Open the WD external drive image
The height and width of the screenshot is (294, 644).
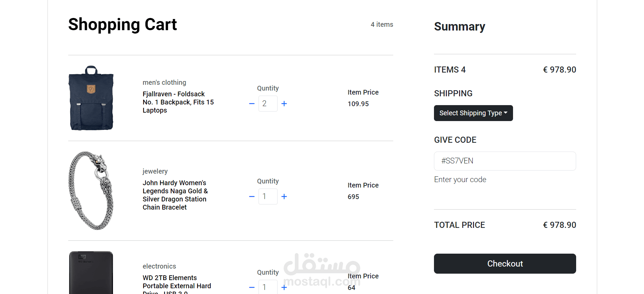tap(91, 272)
